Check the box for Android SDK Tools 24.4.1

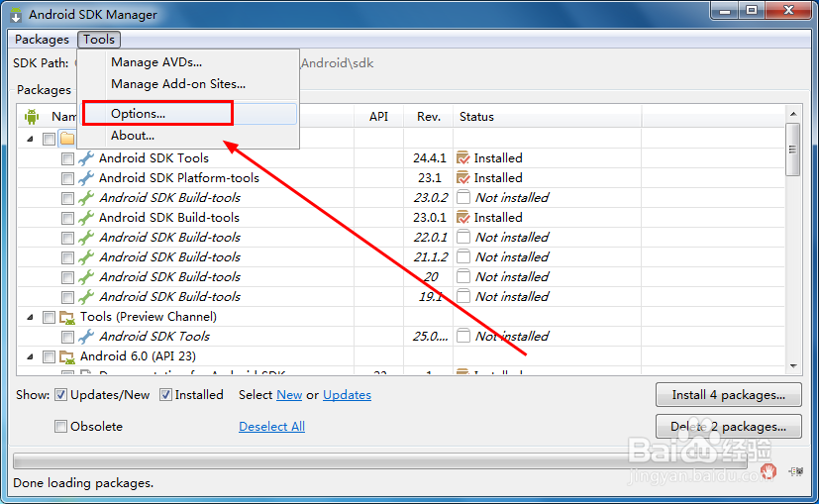pos(67,158)
